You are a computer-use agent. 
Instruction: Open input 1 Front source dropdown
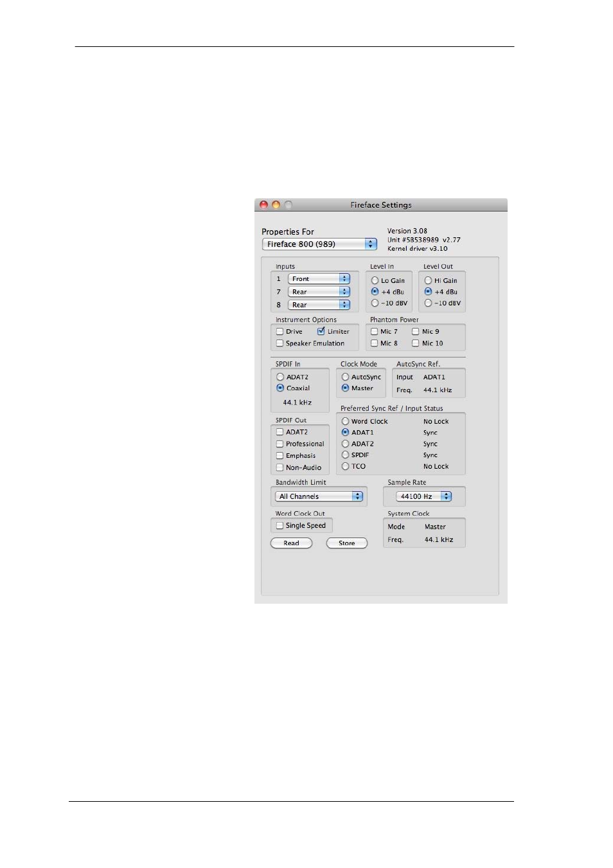319,279
